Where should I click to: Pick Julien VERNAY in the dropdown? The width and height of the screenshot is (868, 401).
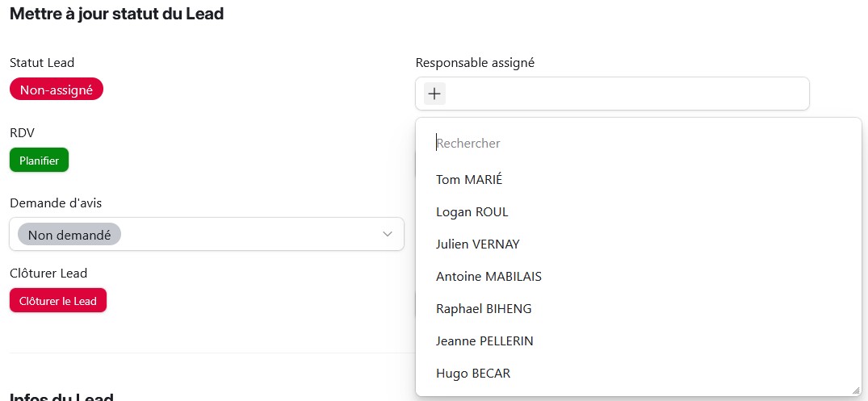pyautogui.click(x=478, y=244)
